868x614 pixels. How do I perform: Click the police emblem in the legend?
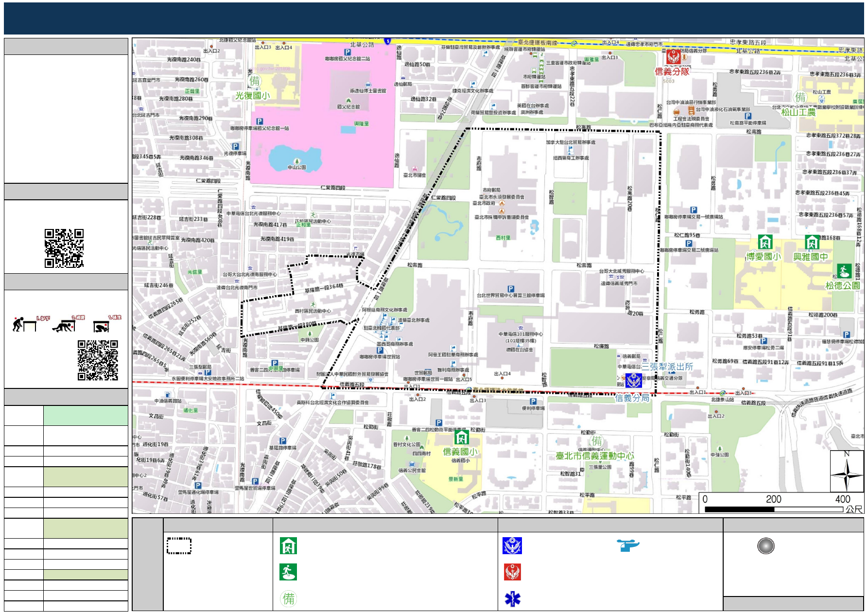pos(512,545)
